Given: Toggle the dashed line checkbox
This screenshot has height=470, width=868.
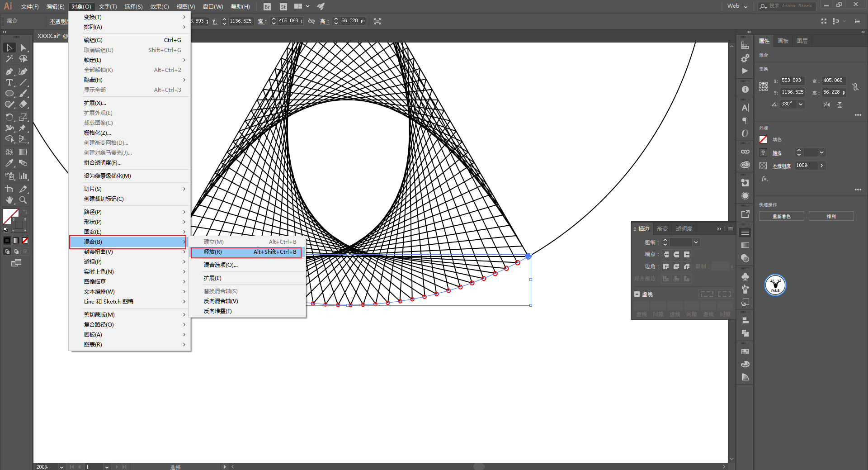Looking at the screenshot, I should 637,294.
